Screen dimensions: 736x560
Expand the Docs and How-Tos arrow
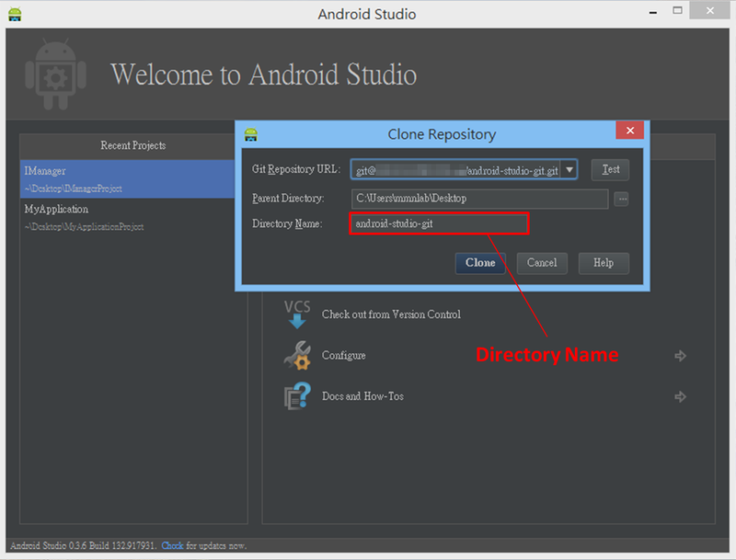coord(680,397)
